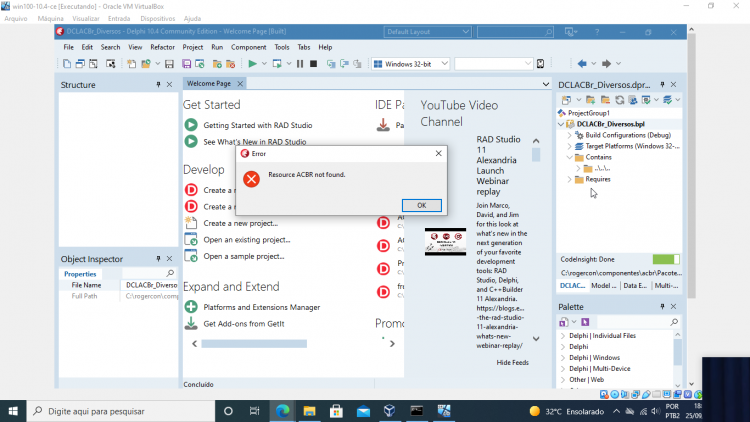
Task: Click the back navigation arrow icon
Action: click(x=582, y=64)
